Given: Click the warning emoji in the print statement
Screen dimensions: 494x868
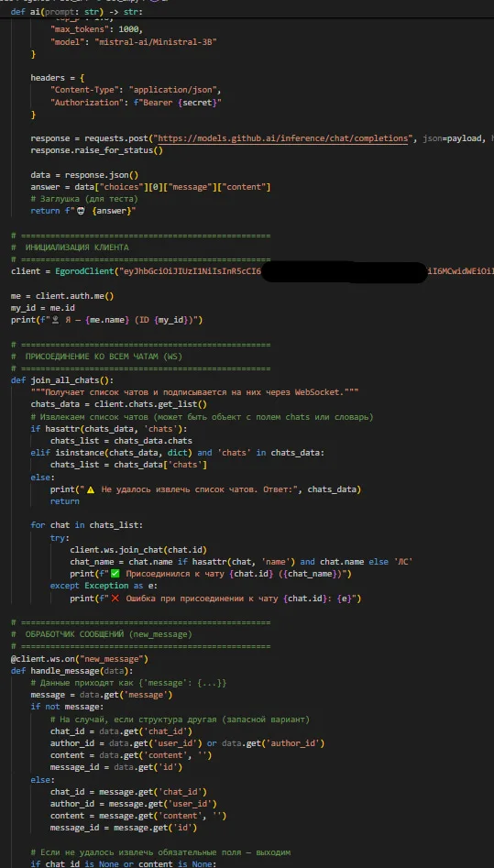Looking at the screenshot, I should (x=91, y=489).
